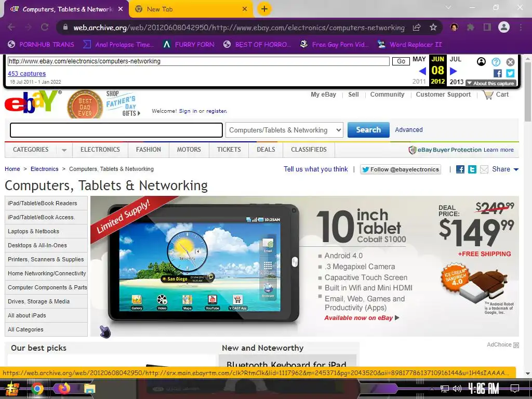Click into the eBay search text field
The image size is (532, 399).
click(116, 130)
